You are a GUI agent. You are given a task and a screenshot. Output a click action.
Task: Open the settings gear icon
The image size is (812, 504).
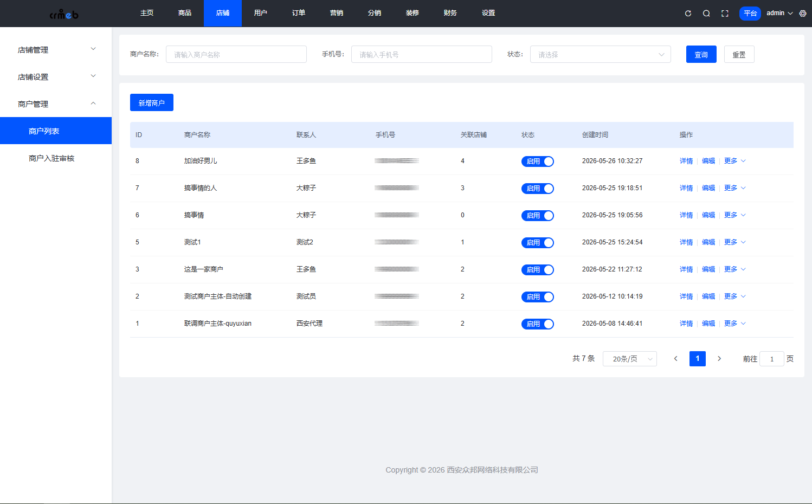coord(803,14)
